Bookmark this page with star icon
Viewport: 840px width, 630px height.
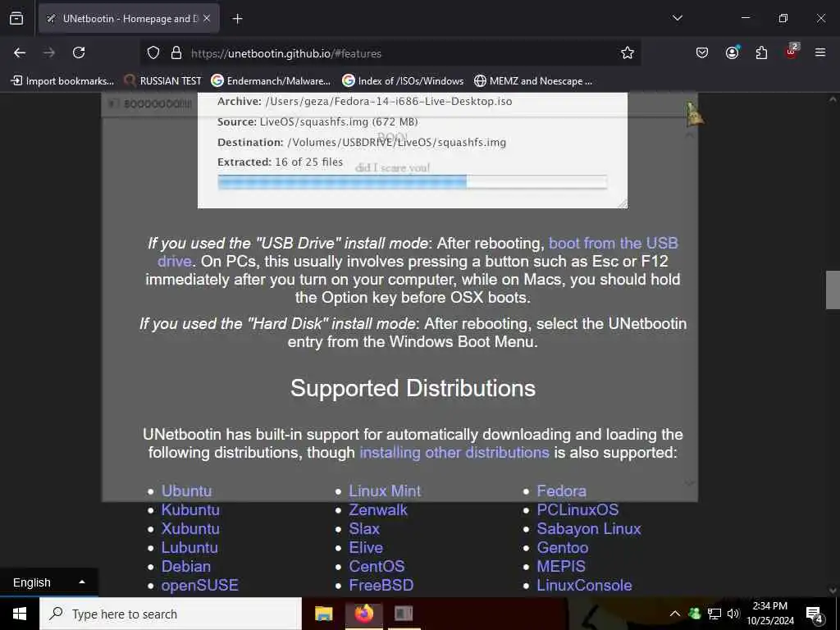click(628, 52)
